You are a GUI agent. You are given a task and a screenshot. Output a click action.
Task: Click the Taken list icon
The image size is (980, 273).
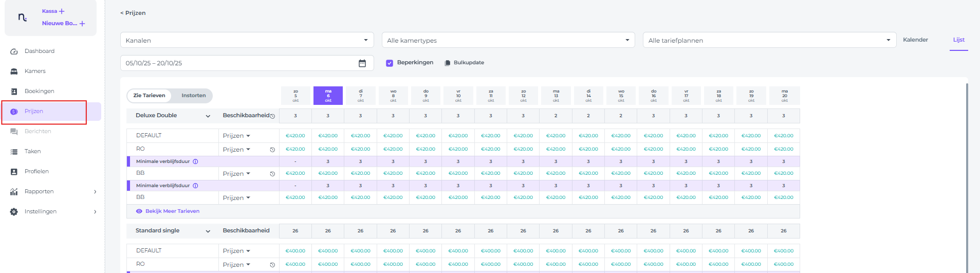point(14,152)
